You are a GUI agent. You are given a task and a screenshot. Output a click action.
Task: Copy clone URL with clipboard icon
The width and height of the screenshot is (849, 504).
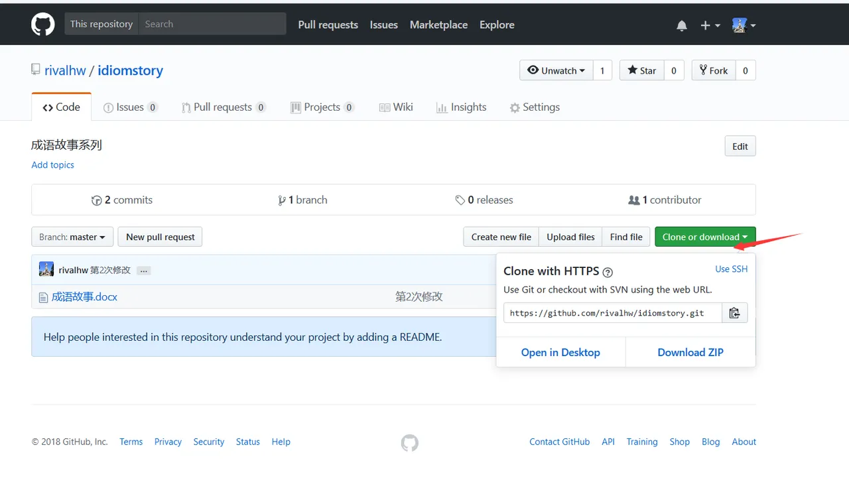(734, 313)
